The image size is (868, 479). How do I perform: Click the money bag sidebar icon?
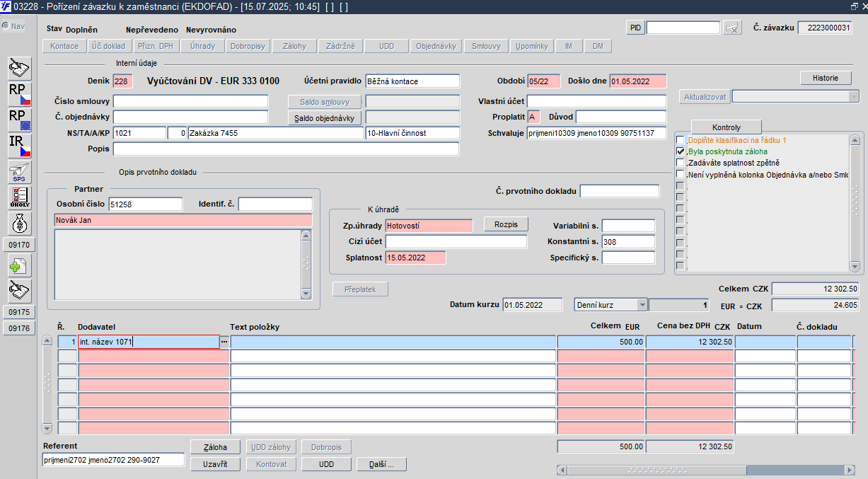[20, 223]
